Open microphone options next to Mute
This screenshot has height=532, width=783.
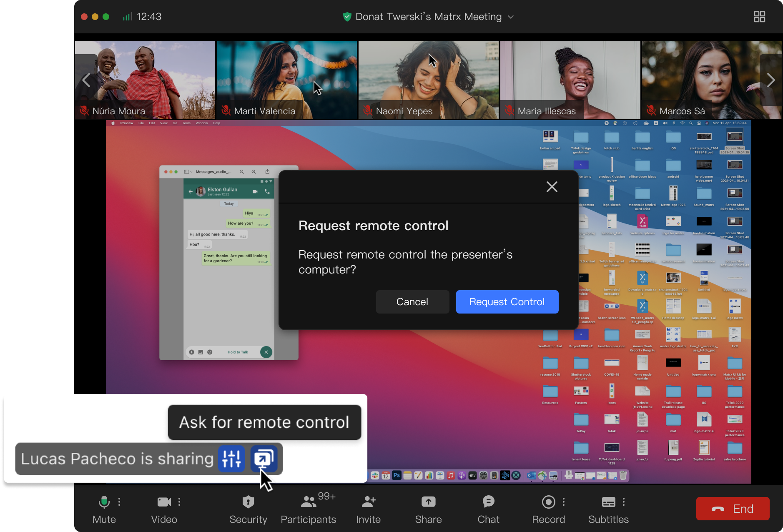(x=119, y=502)
